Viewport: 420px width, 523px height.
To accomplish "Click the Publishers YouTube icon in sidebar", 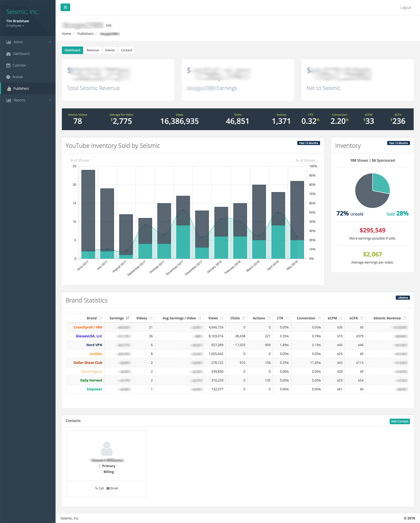I will tap(9, 89).
